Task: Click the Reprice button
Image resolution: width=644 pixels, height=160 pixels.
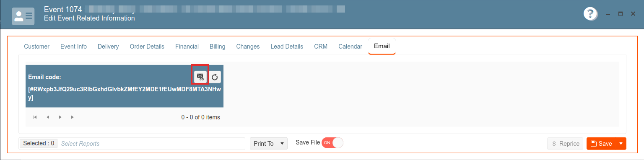Action: click(566, 144)
